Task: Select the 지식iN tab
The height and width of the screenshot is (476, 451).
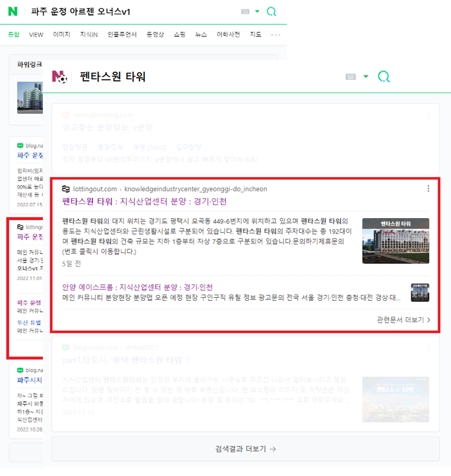Action: [x=89, y=34]
